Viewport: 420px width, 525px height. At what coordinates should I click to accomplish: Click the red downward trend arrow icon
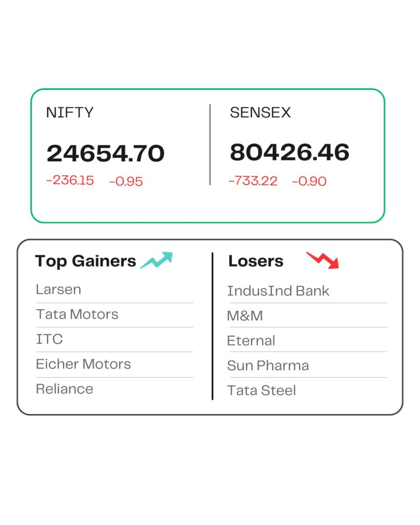coord(323,260)
